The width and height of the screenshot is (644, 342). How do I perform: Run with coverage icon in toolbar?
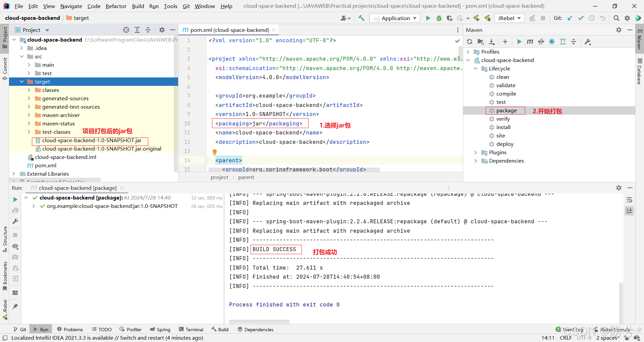click(449, 18)
